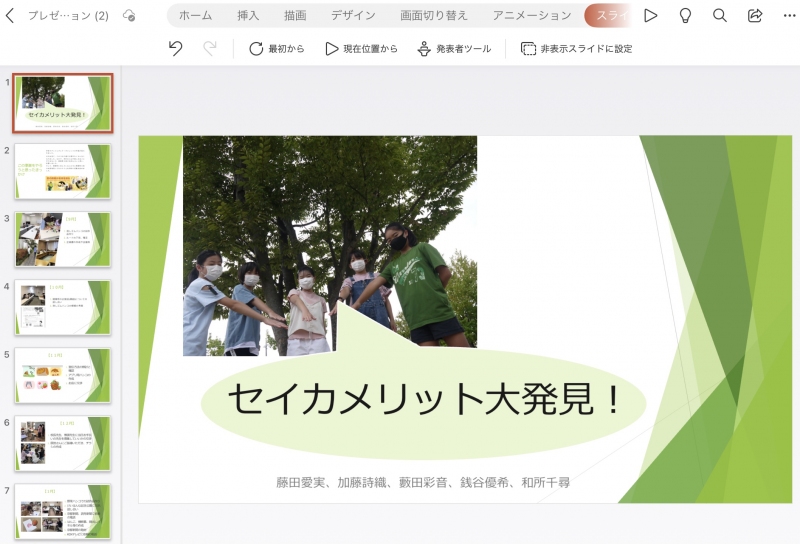Click the cloud save status icon
Viewport: 800px width, 544px height.
(128, 16)
